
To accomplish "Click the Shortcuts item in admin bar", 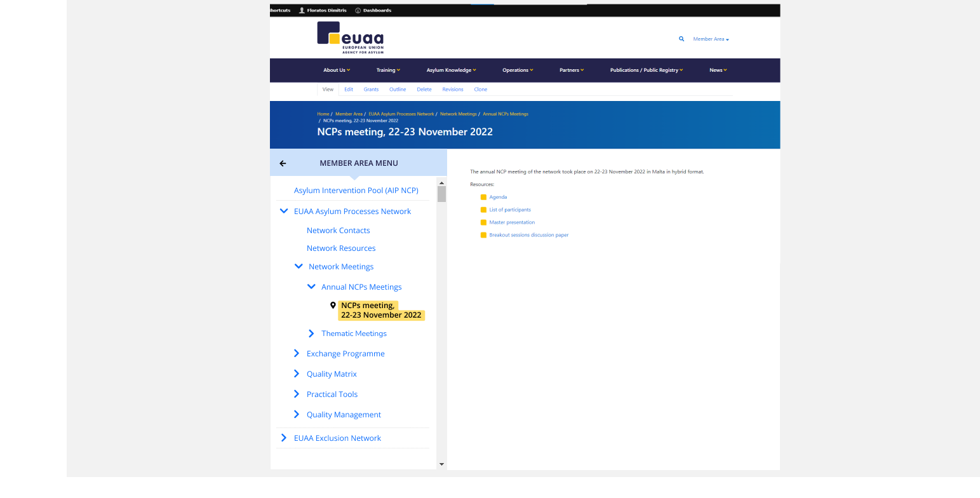I will tap(279, 10).
